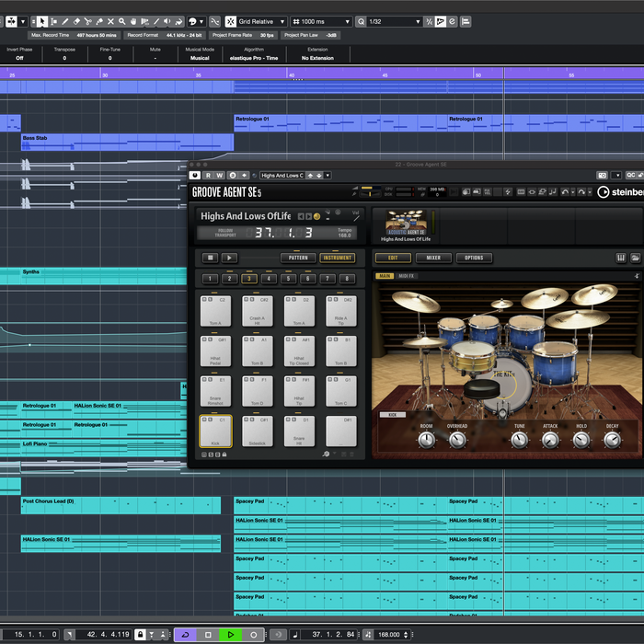
Task: Select pad group 5
Action: (288, 279)
